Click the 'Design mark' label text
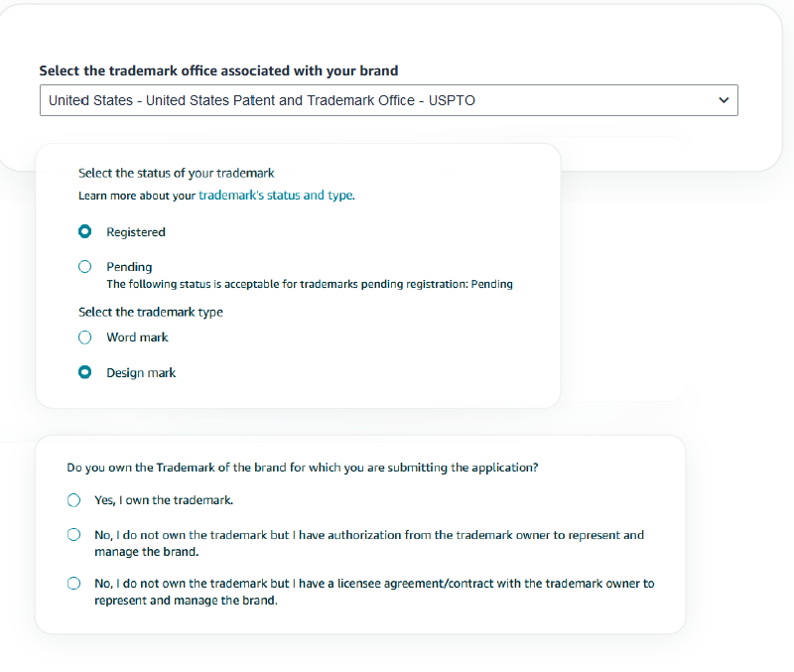Viewport: 794px width, 672px height. (141, 372)
